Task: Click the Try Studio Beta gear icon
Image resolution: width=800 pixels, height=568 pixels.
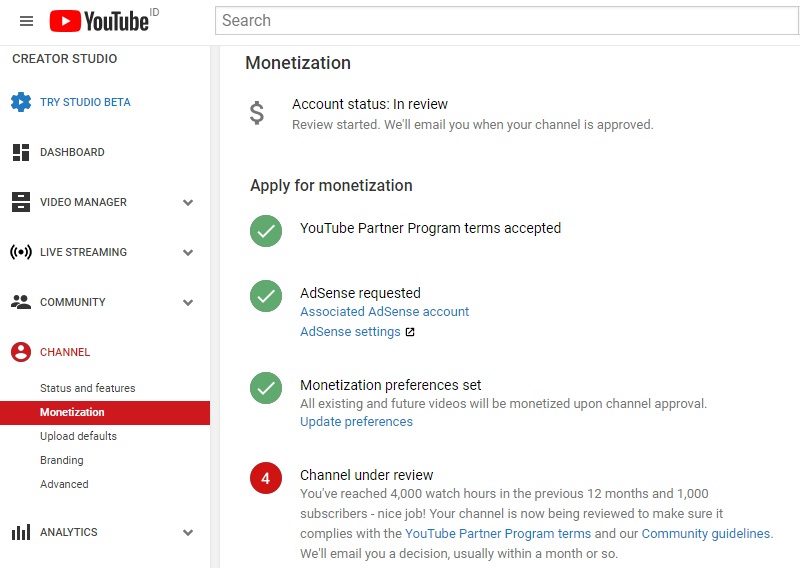Action: pyautogui.click(x=21, y=102)
